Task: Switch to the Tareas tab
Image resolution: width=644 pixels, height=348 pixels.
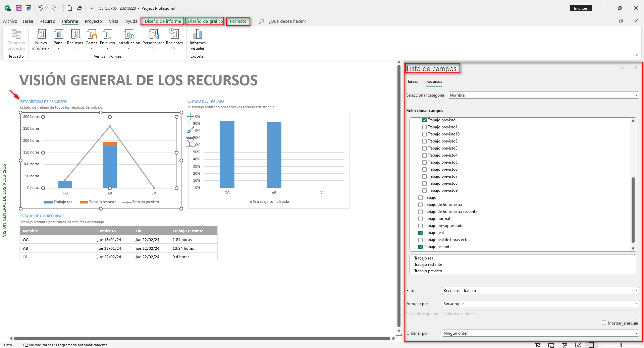Action: [x=413, y=81]
